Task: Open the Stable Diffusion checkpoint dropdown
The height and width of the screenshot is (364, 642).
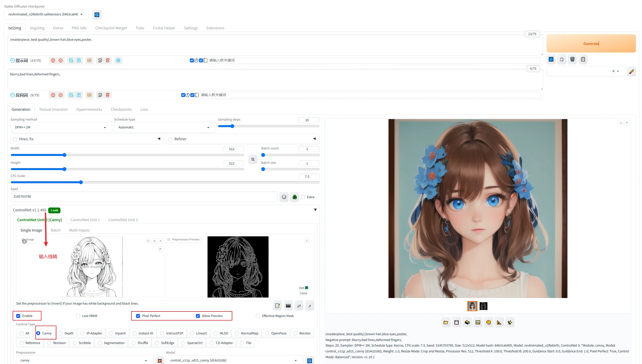Action: click(x=47, y=14)
